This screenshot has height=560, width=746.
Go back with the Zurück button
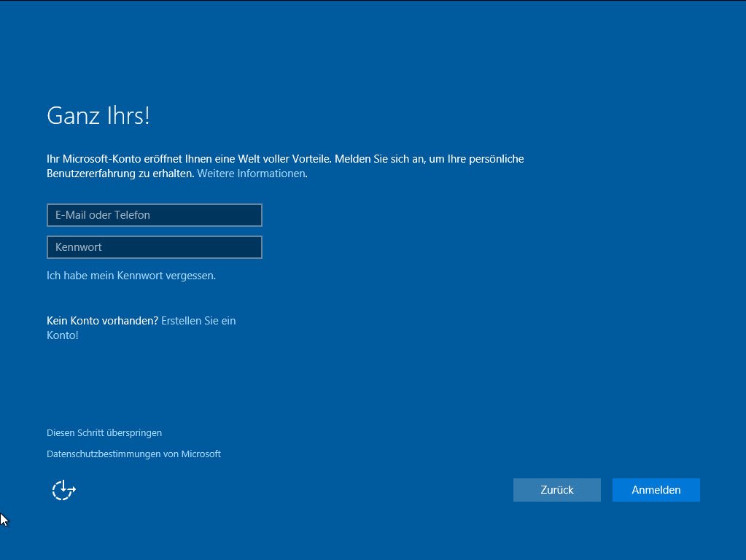point(556,490)
